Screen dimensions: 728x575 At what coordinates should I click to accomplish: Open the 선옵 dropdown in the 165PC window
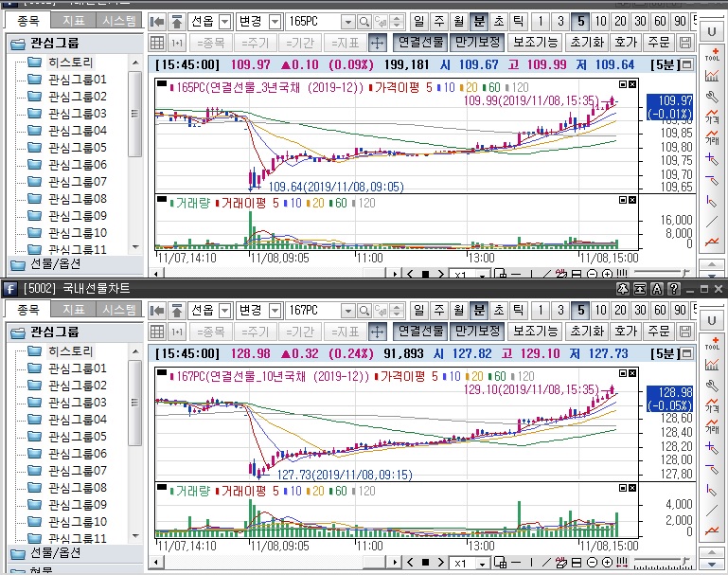(224, 22)
